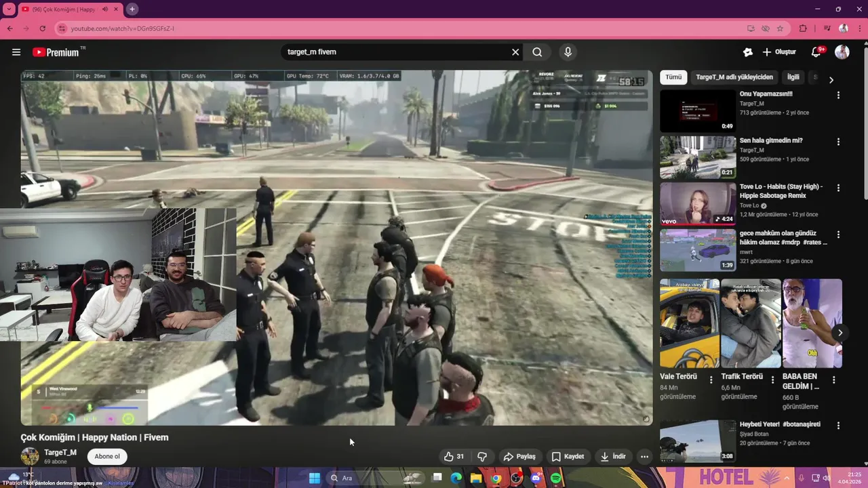Reload the page in the browser
868x488 pixels.
[42, 28]
